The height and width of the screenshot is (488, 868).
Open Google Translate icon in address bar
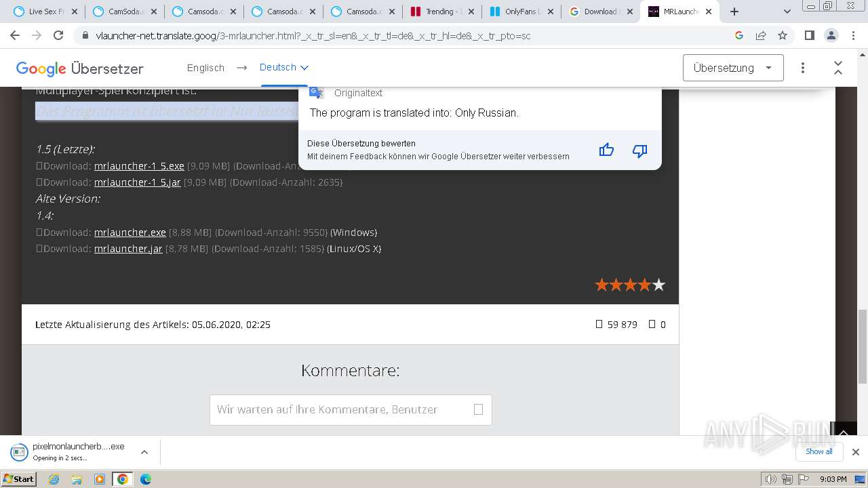pyautogui.click(x=739, y=35)
